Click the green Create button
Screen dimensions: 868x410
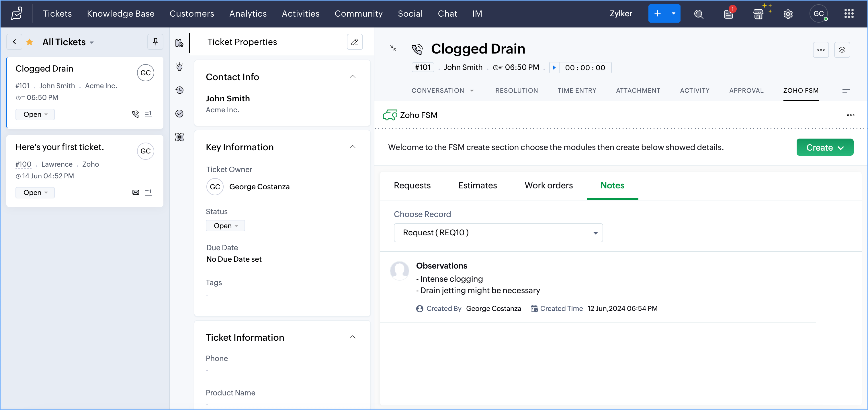pyautogui.click(x=824, y=147)
